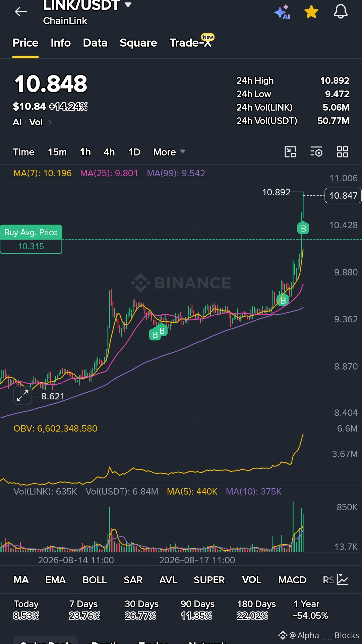Screen dimensions: 362x644
Task: Tap the OBV value label
Action: coord(55,429)
